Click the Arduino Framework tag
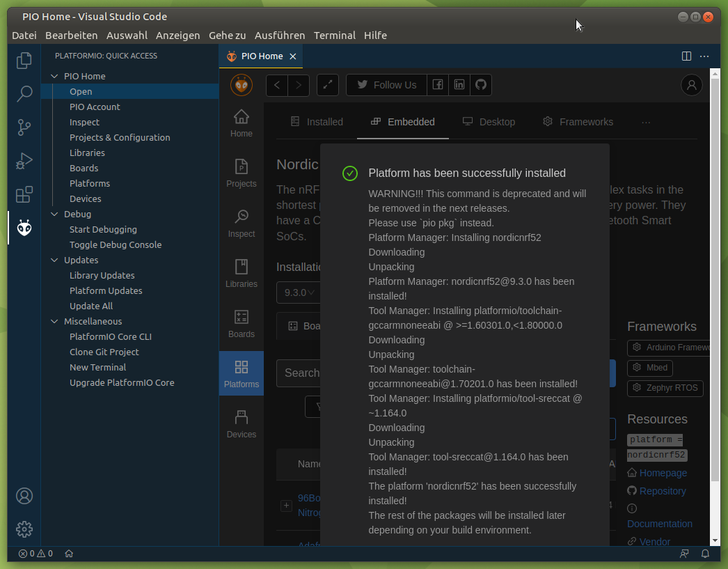The width and height of the screenshot is (728, 569). click(x=669, y=348)
